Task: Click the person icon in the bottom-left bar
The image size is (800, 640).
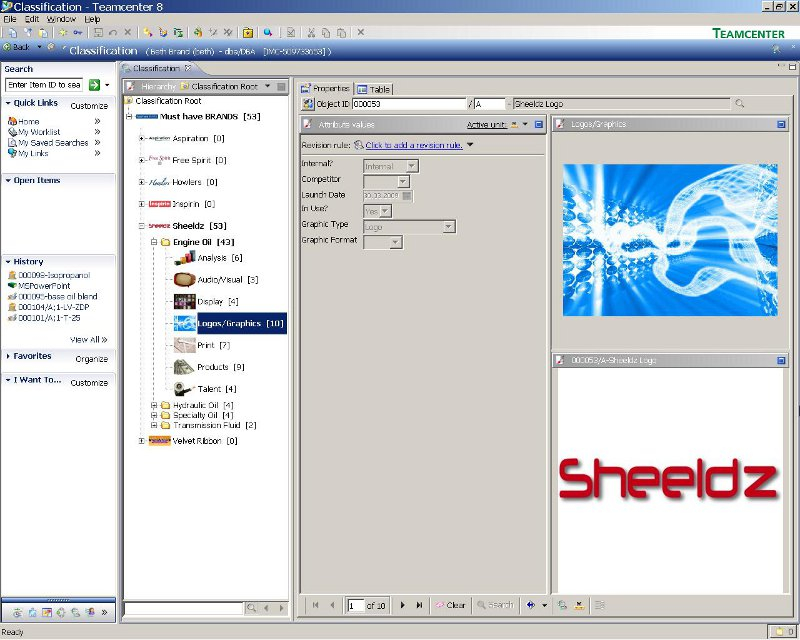Action: 90,612
